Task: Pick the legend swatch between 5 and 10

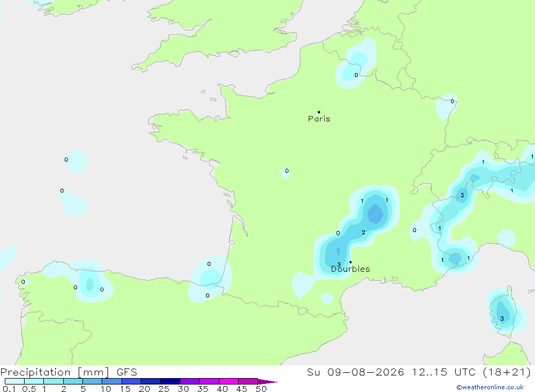Action: (92, 381)
